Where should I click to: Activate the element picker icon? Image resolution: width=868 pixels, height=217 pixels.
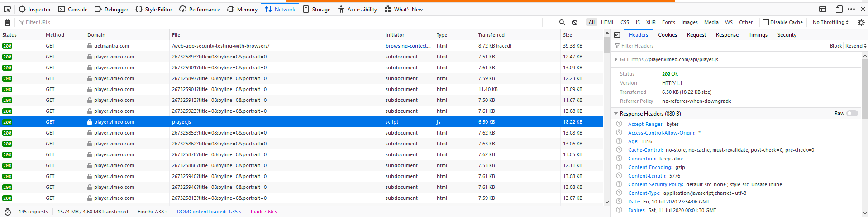7,9
